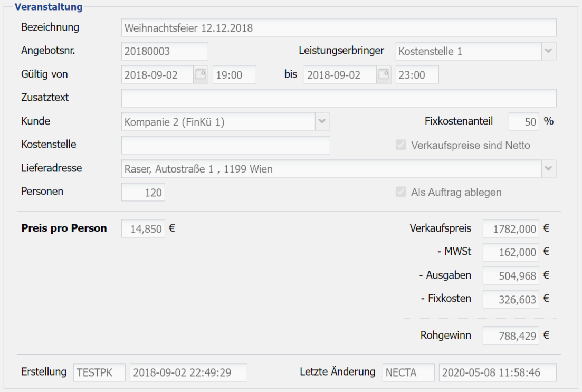Click the Fixkostenanteil percent field
The height and width of the screenshot is (392, 582).
[x=523, y=122]
